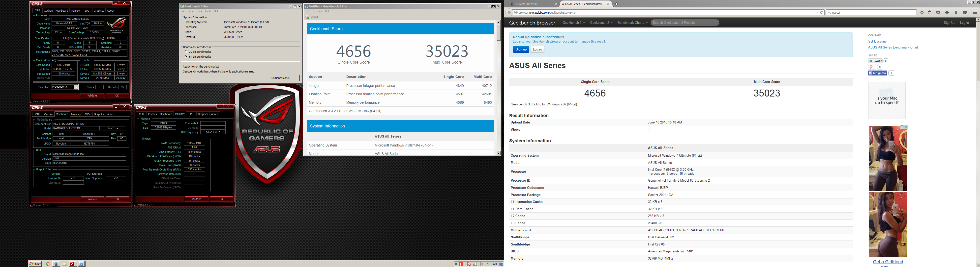Click the Windows Start button
Image resolution: width=980 pixels, height=267 pixels.
click(35, 264)
